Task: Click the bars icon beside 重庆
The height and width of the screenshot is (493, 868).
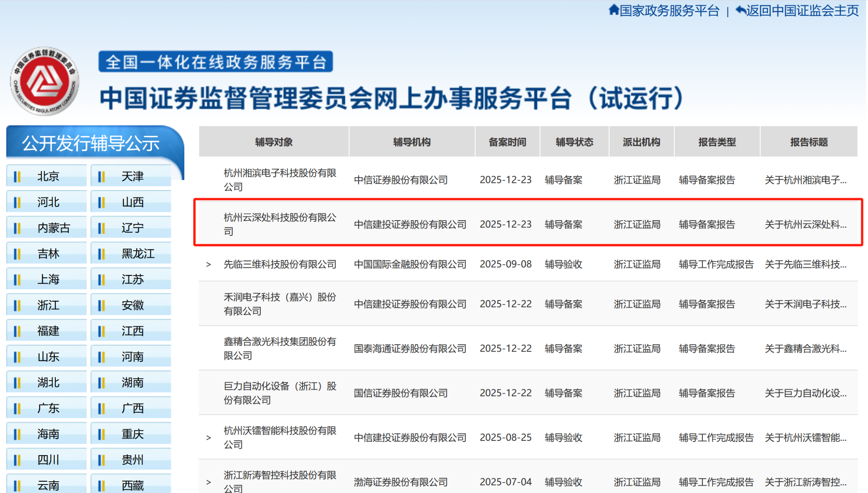Action: pyautogui.click(x=101, y=434)
